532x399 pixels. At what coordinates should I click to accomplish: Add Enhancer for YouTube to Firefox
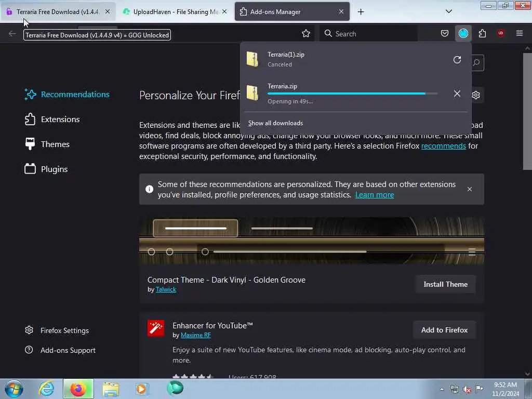pos(444,330)
